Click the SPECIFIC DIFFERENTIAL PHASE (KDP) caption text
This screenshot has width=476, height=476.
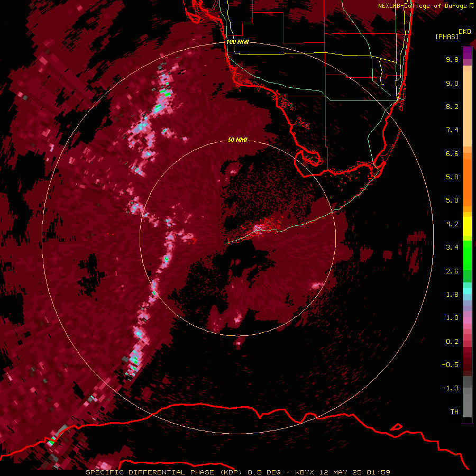pyautogui.click(x=165, y=472)
